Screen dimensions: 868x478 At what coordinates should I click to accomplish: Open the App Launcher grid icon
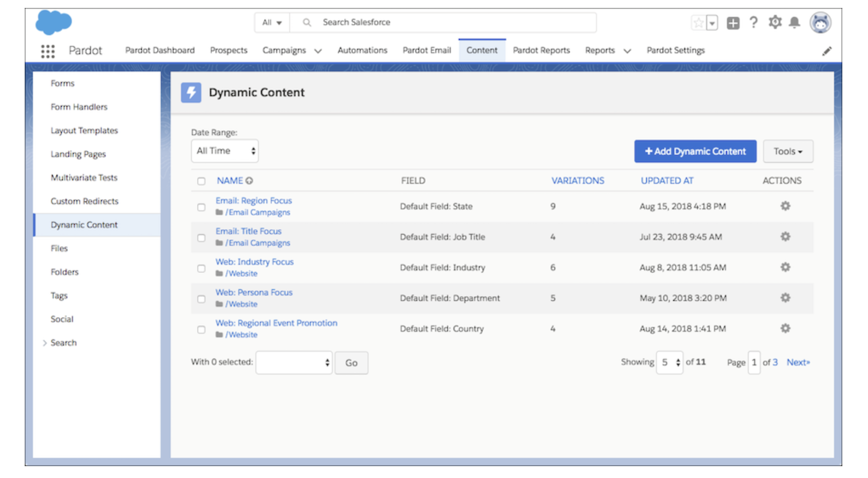coord(48,51)
